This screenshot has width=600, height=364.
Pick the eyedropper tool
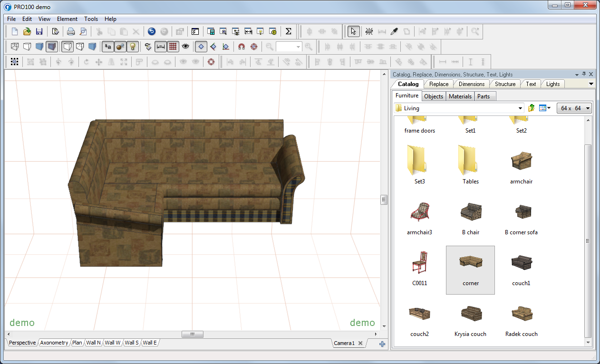(x=394, y=32)
